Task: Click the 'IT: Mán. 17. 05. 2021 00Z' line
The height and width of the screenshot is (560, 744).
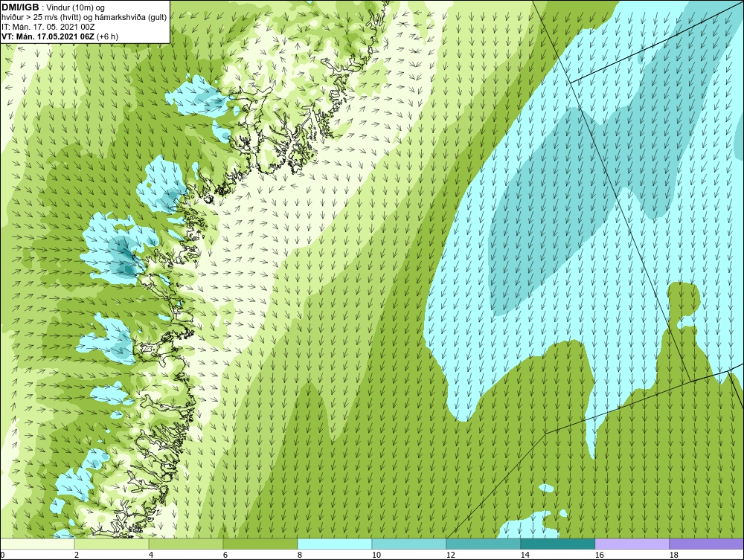Action: click(x=48, y=27)
